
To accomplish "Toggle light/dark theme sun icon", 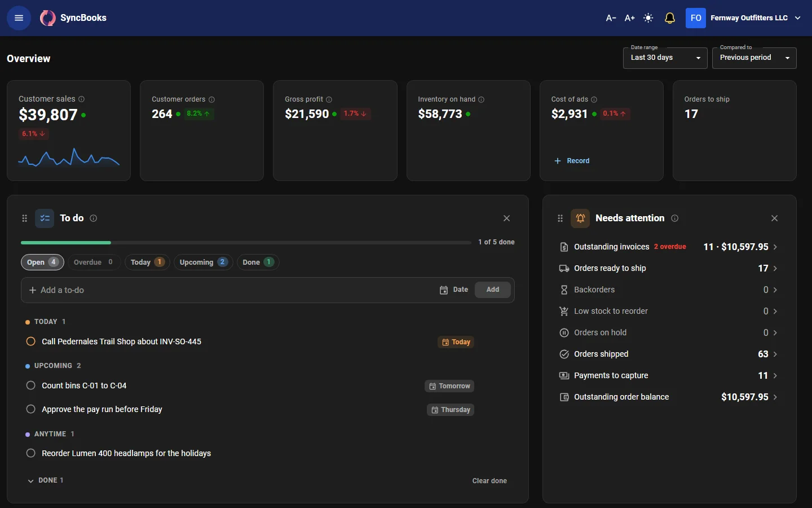I will coord(648,18).
